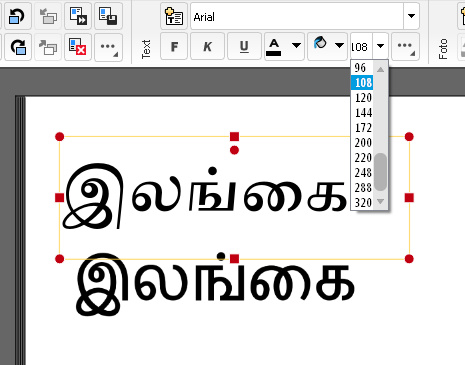Image resolution: width=465 pixels, height=365 pixels.
Task: Click the text color A swatch
Action: pyautogui.click(x=274, y=47)
